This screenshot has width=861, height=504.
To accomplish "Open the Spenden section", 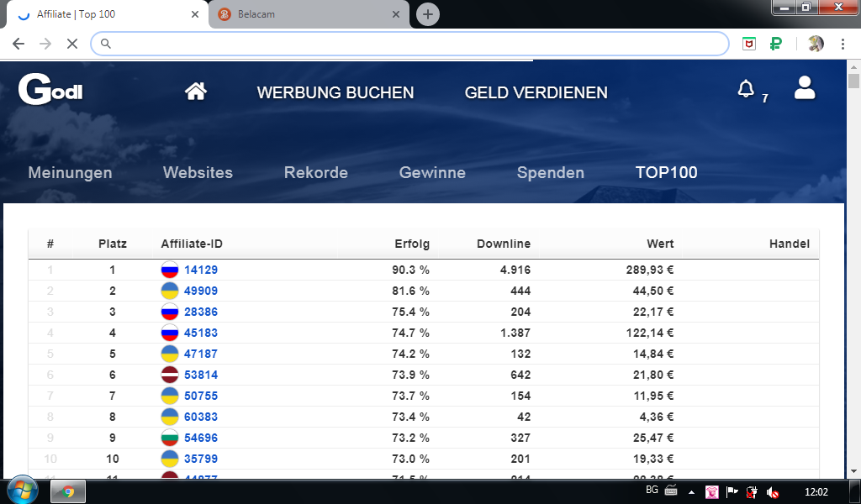I will 550,173.
